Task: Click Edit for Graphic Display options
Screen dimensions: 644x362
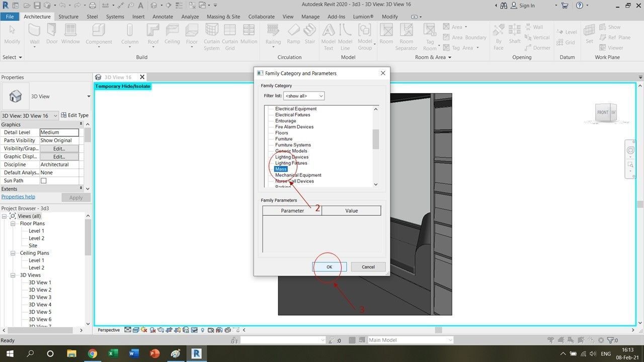Action: pos(59,157)
